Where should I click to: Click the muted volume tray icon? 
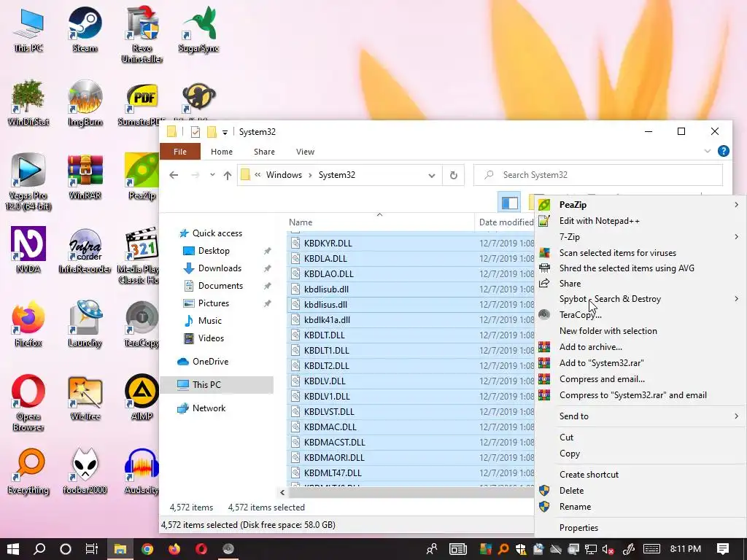pyautogui.click(x=608, y=550)
